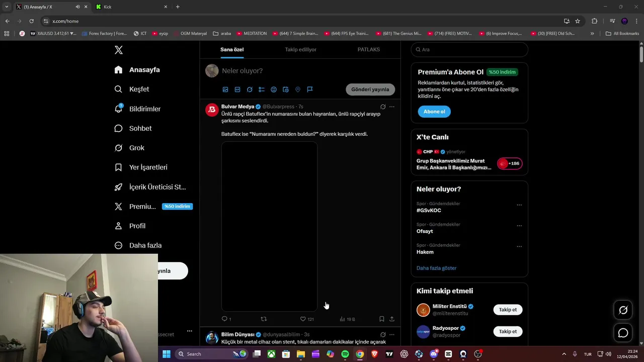Repost the Bulvar Medya post

pyautogui.click(x=264, y=319)
